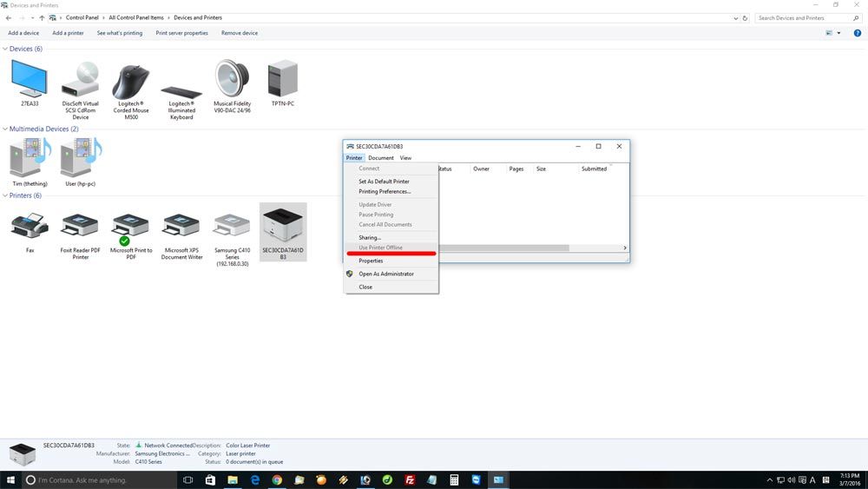Open FileZilla from the taskbar
The image size is (868, 489).
410,480
